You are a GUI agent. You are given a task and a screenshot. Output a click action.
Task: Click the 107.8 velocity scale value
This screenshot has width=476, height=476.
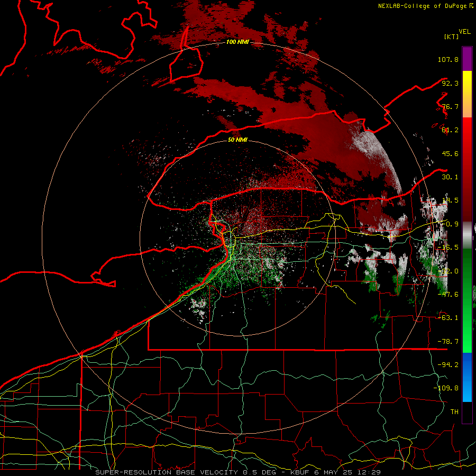pos(448,59)
